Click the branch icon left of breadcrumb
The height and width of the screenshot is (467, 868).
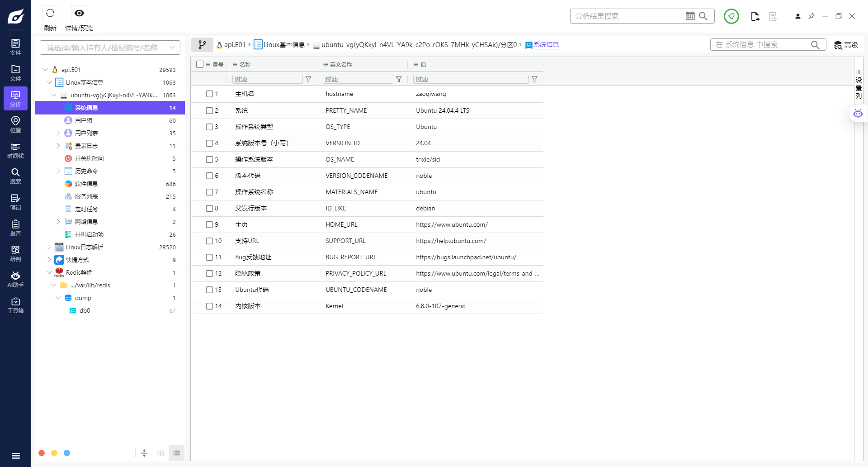(202, 44)
